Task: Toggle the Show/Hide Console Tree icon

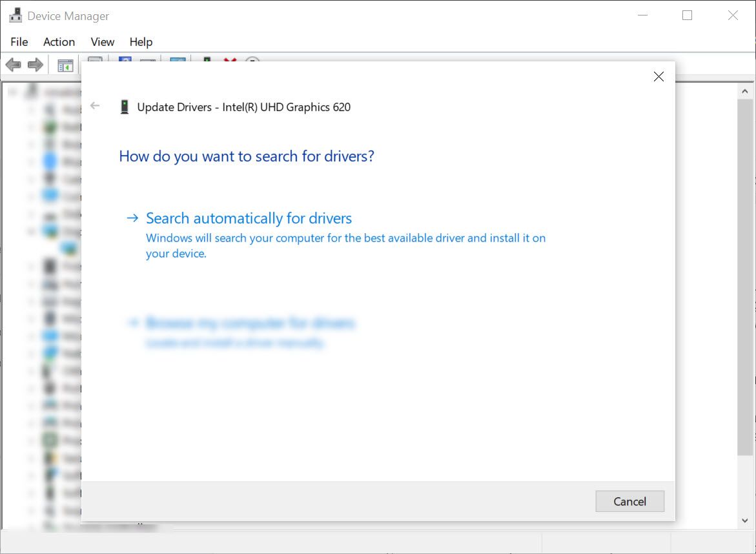Action: [x=65, y=65]
